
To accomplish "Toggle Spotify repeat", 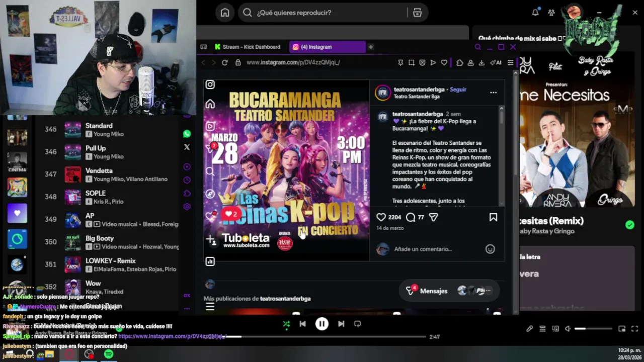I will point(357,324).
